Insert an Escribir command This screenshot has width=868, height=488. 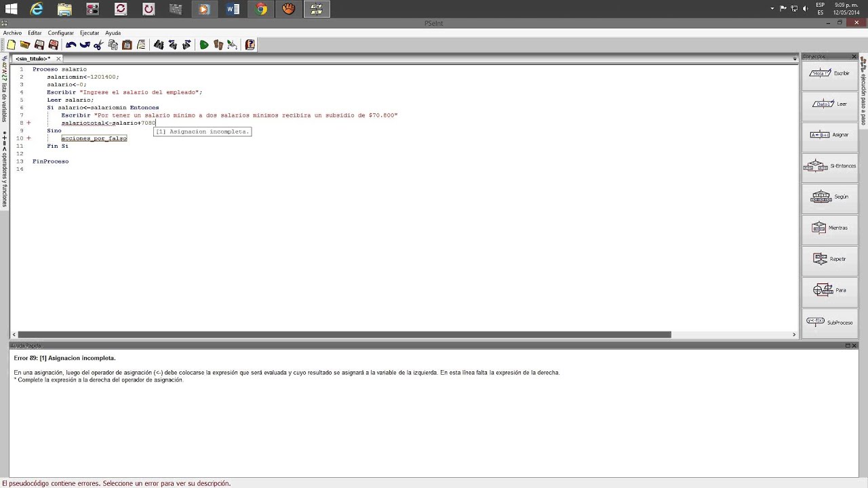829,73
